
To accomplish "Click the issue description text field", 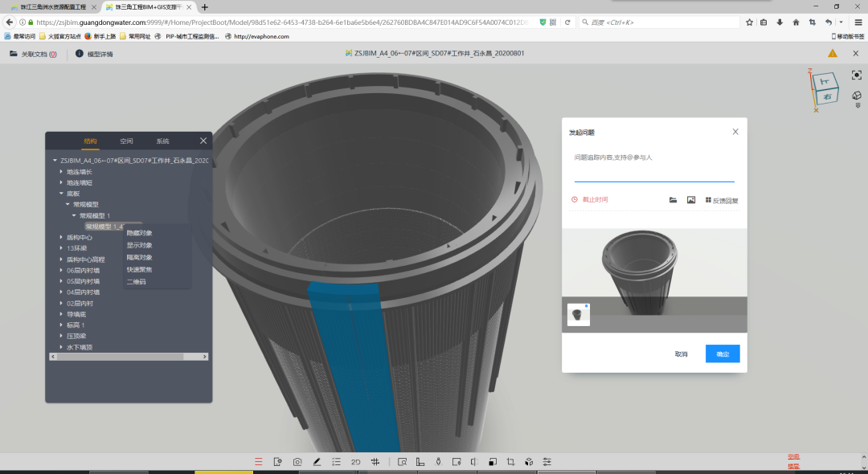I will click(654, 166).
